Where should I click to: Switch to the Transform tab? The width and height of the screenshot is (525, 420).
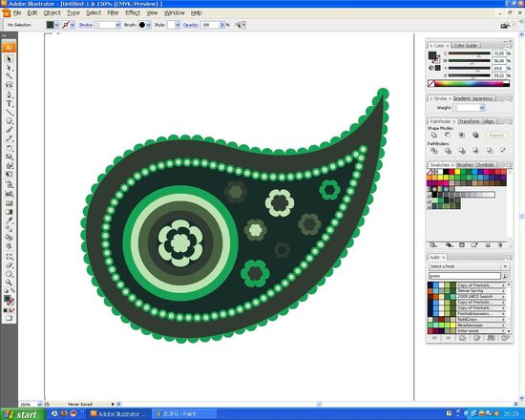coord(469,121)
